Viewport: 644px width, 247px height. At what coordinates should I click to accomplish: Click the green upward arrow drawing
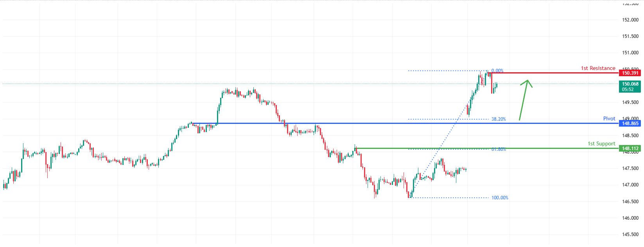pos(524,100)
